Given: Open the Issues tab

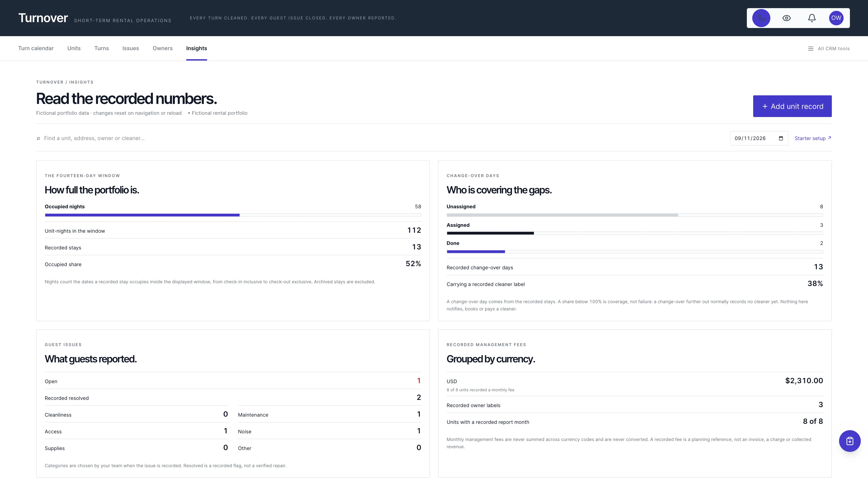Looking at the screenshot, I should click(x=130, y=48).
